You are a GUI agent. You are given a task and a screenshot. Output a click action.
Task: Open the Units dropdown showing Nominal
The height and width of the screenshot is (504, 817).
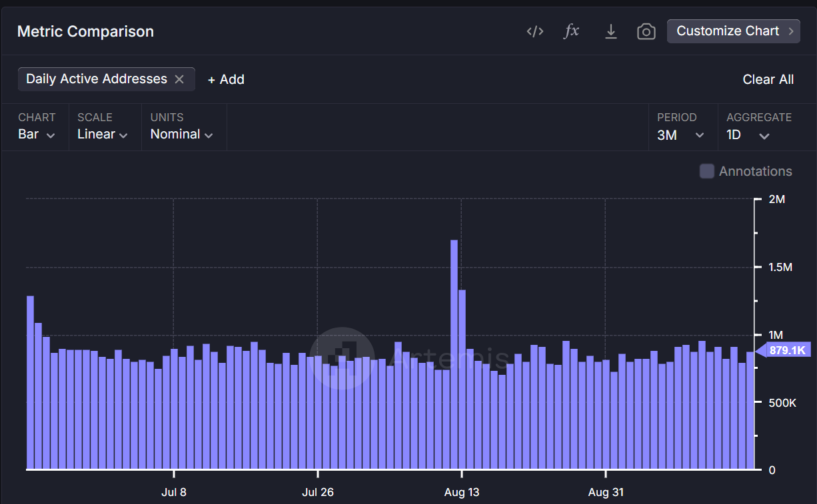click(181, 134)
